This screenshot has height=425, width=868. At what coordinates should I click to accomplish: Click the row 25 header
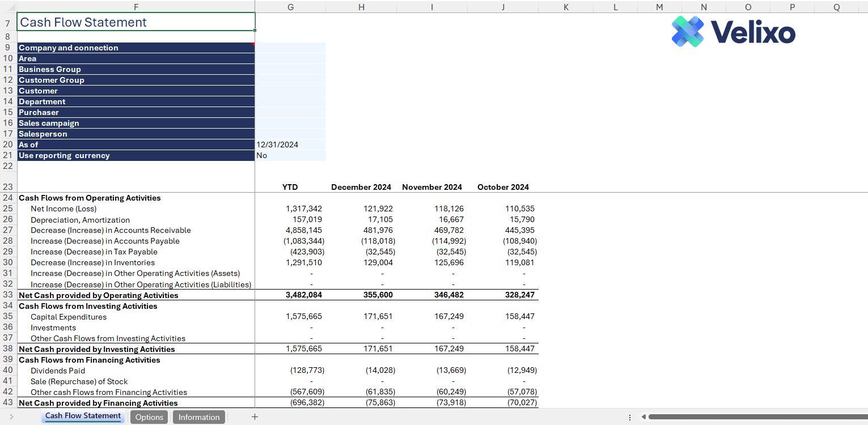[x=8, y=209]
